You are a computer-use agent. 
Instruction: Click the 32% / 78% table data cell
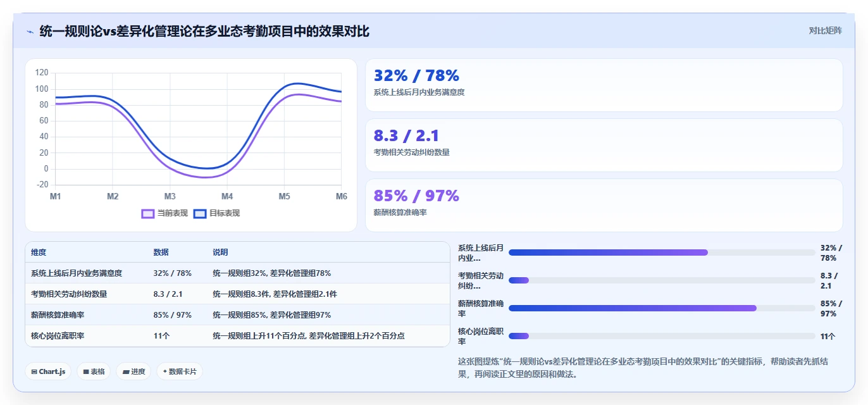(173, 273)
